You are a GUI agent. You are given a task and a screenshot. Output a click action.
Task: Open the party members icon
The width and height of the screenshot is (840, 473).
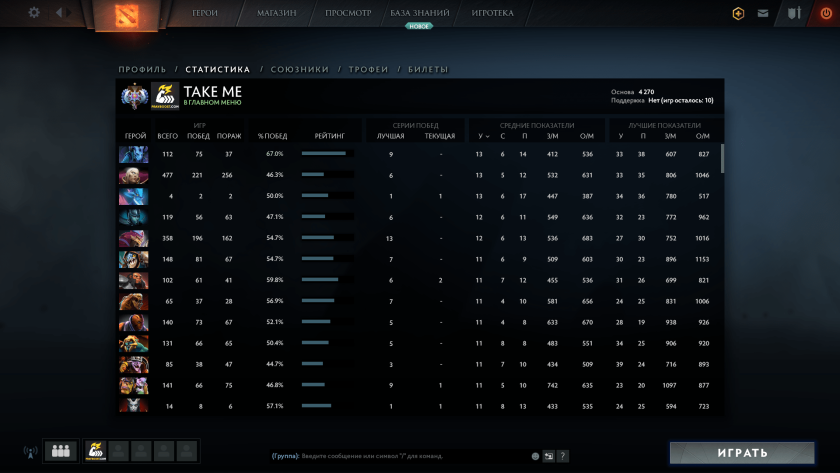coord(61,451)
